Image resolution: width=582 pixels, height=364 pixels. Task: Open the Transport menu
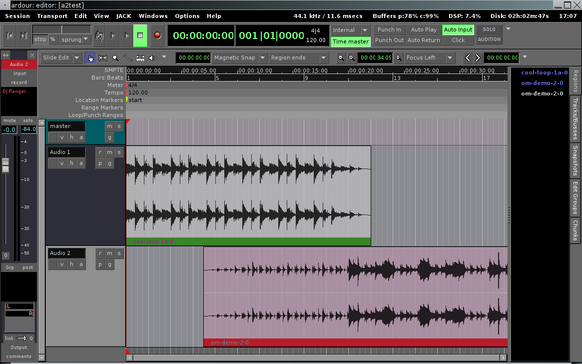click(52, 16)
